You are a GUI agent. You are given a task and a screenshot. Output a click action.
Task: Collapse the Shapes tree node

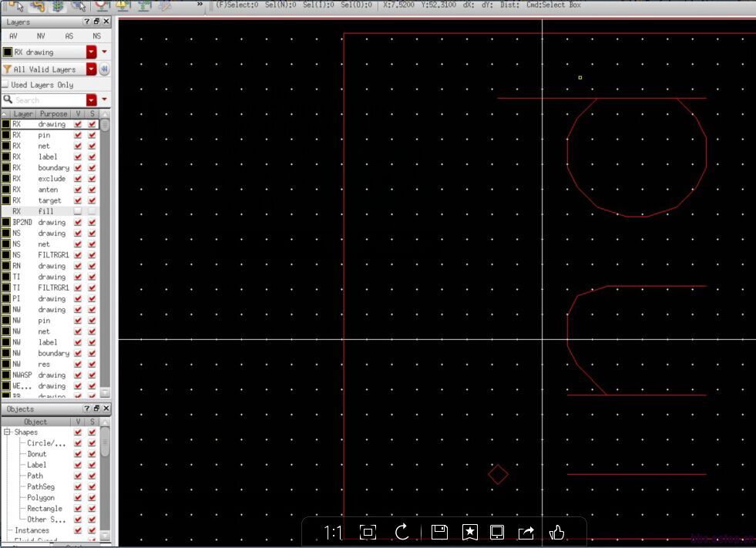point(7,432)
